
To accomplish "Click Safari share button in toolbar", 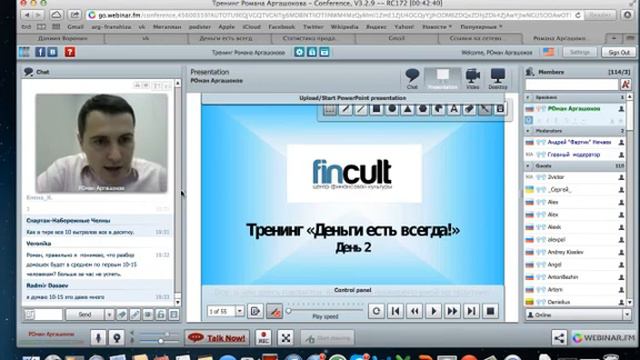I will coord(75,15).
